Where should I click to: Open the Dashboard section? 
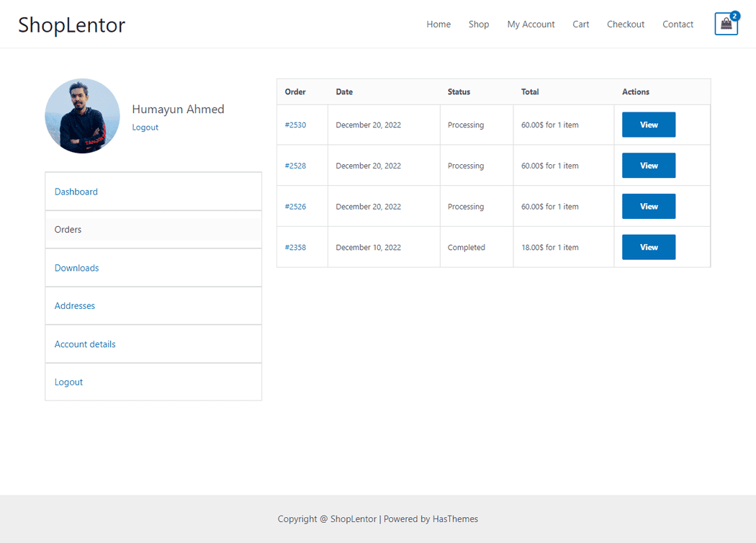pos(76,192)
